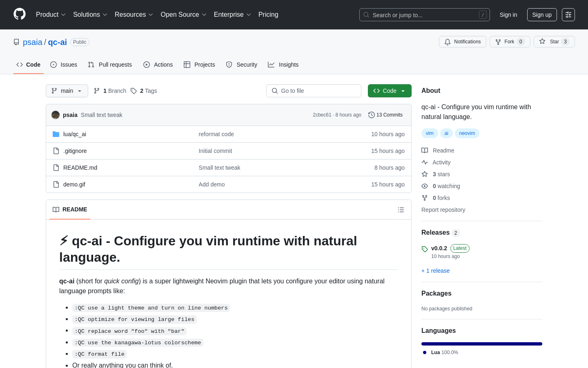Click the release tag icon by v0.0.2
Viewport: 588px width, 368px height.
(425, 249)
